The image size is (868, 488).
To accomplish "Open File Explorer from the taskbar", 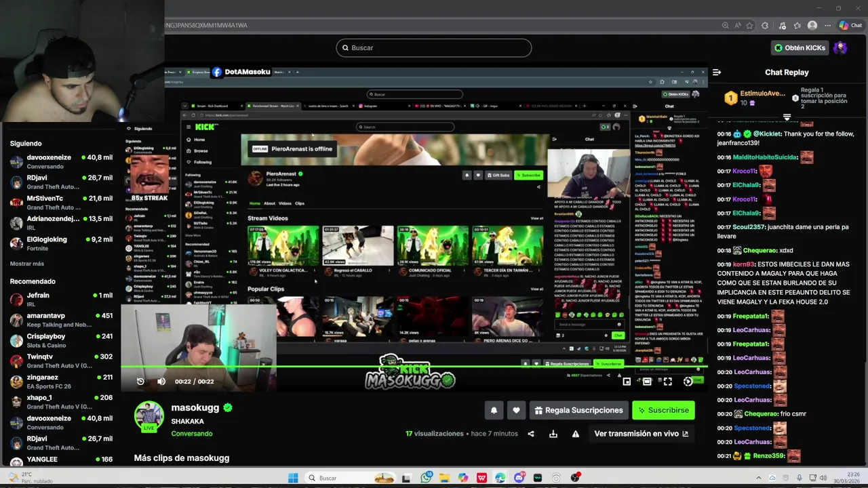I will (444, 478).
